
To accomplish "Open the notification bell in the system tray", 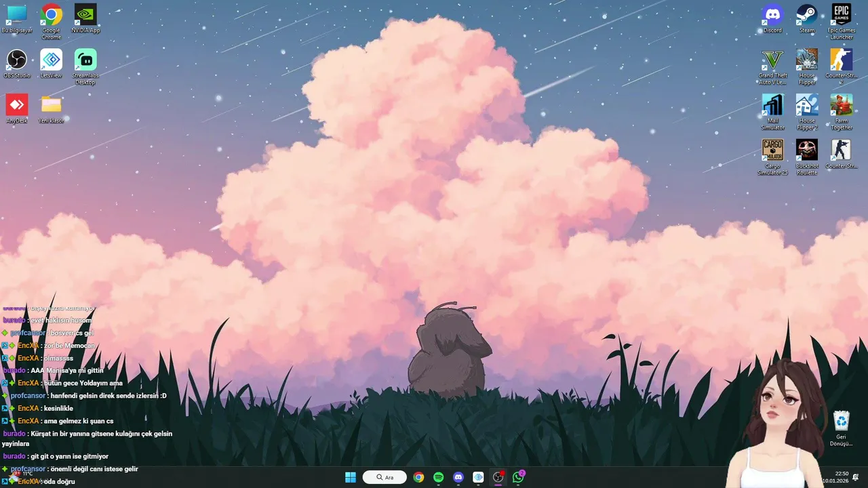I will (x=856, y=477).
